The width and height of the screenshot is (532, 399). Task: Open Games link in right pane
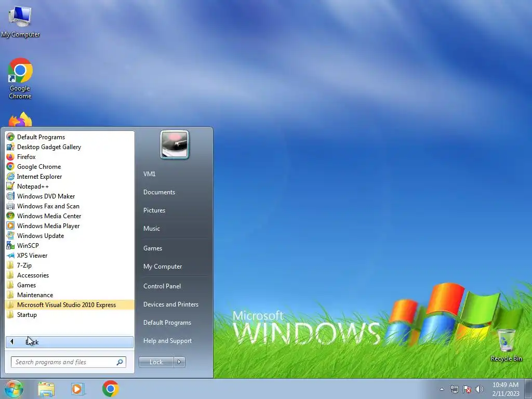click(x=153, y=248)
